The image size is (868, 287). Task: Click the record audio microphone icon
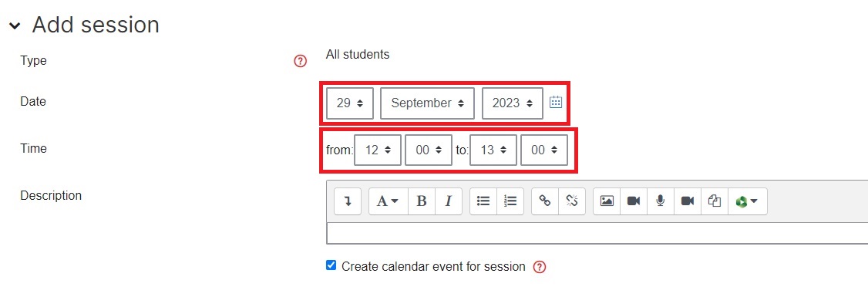661,201
